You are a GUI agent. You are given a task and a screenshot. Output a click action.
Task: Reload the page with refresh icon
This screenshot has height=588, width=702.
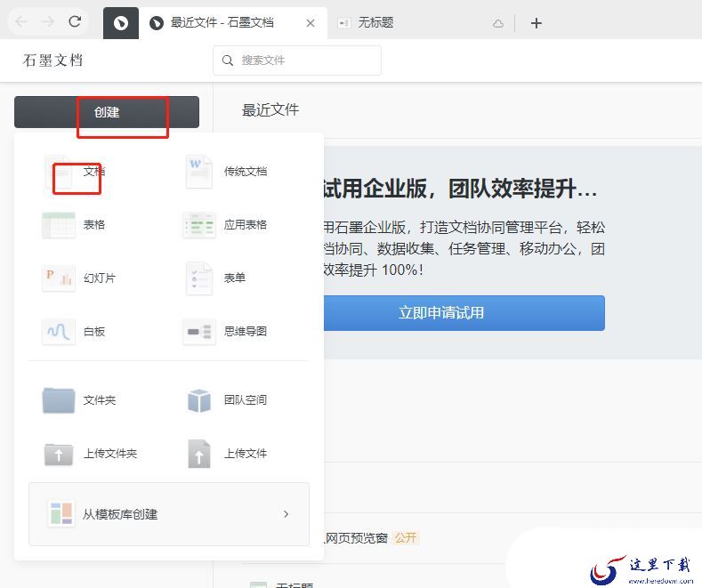tap(75, 21)
